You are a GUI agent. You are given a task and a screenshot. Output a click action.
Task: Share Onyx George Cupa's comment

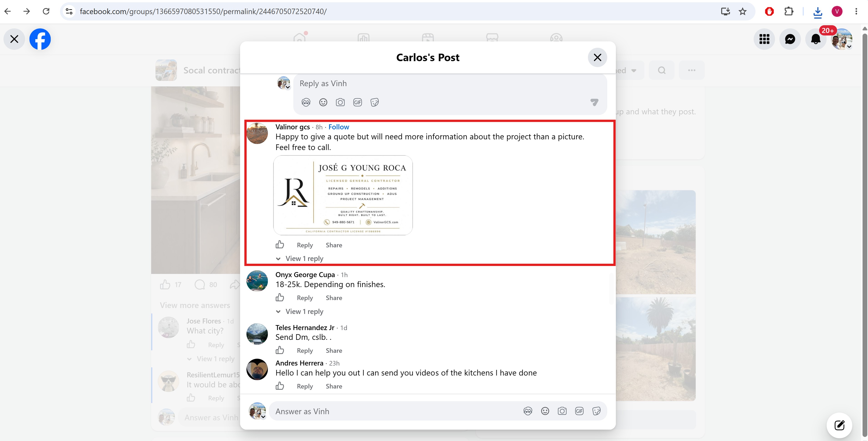[x=334, y=298]
